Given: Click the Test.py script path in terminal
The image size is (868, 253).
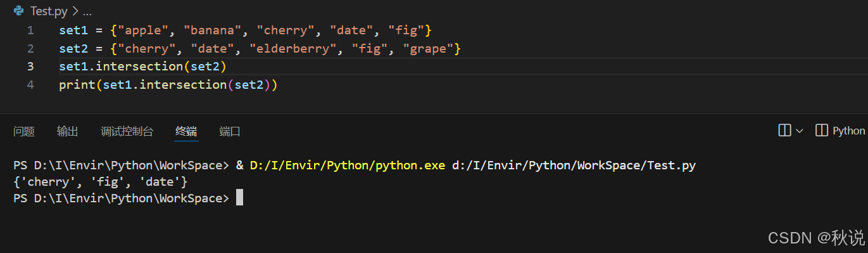Looking at the screenshot, I should coord(574,165).
